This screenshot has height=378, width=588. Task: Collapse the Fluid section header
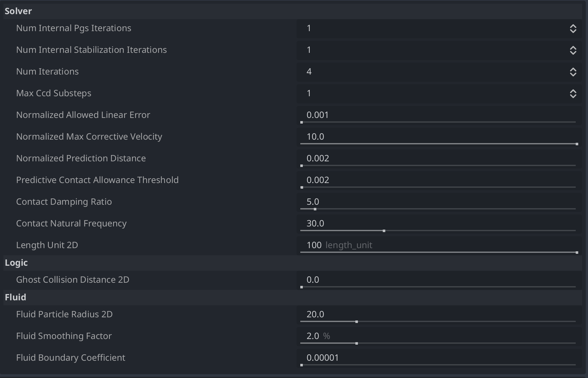point(15,297)
